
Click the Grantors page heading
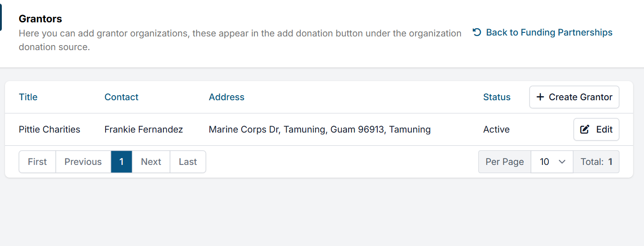41,19
